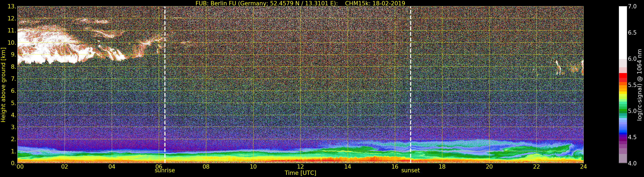Click the '10.' height axis tick label
The image size is (644, 177).
[x=12, y=43]
